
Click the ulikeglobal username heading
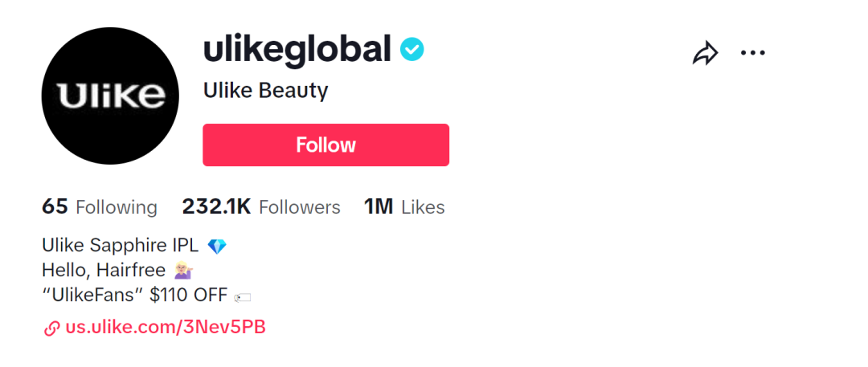tap(297, 49)
